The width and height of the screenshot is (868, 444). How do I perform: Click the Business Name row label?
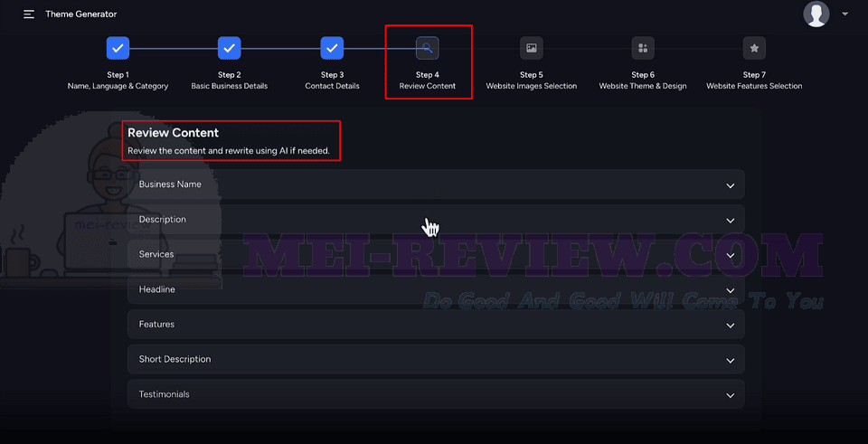[x=170, y=184]
